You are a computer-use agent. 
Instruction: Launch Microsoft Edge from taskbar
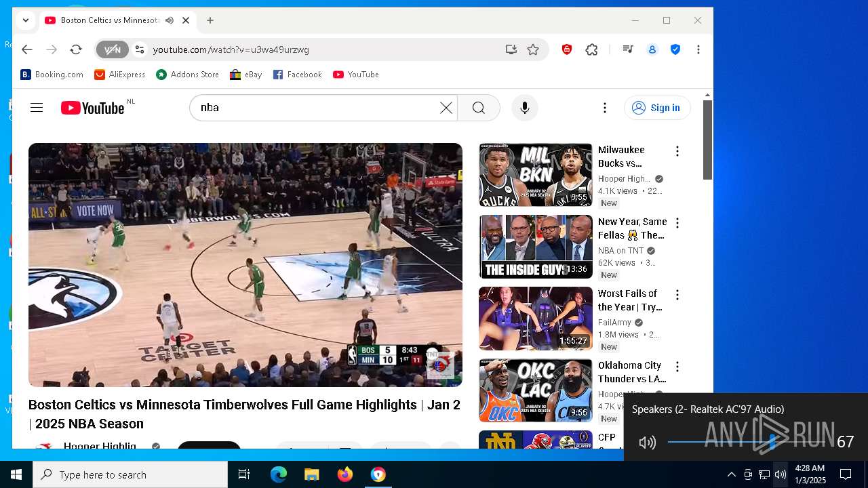pyautogui.click(x=279, y=474)
